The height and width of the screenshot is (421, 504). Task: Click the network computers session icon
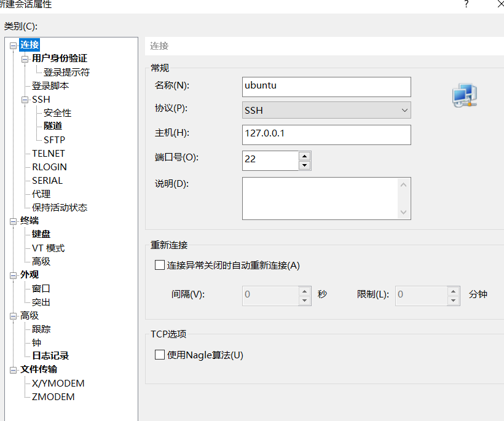click(465, 95)
